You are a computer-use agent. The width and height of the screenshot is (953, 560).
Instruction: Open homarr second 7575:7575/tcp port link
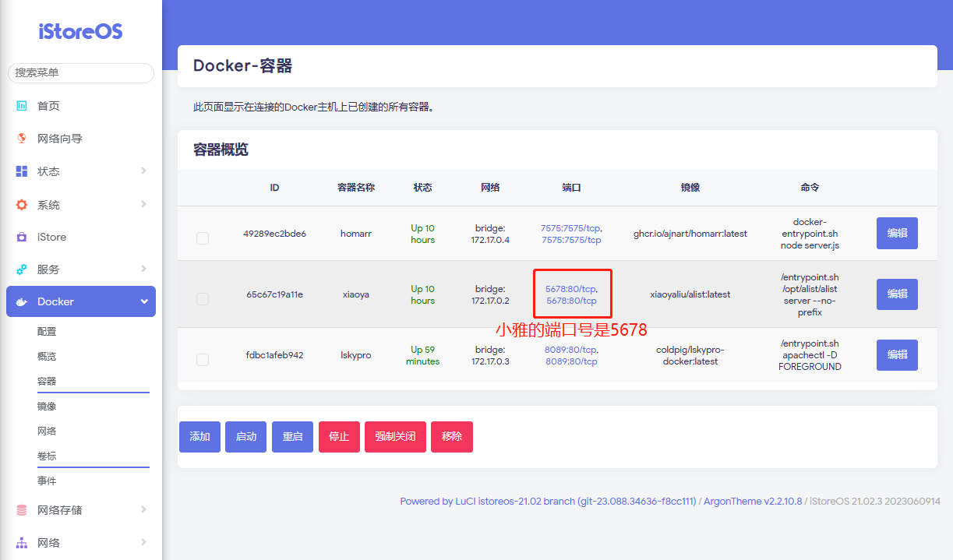[x=571, y=240]
